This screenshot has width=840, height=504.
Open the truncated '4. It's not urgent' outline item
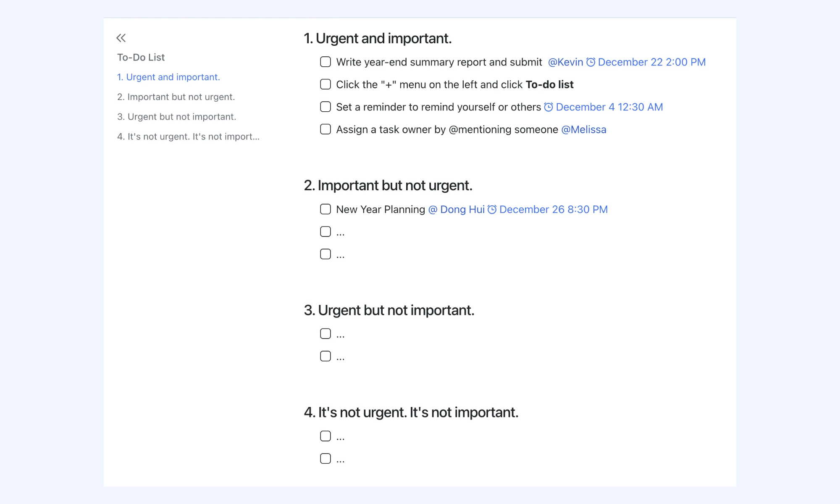coord(188,136)
